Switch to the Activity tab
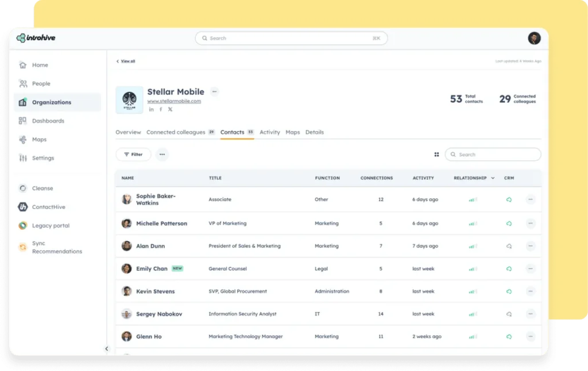588x371 pixels. pos(270,132)
